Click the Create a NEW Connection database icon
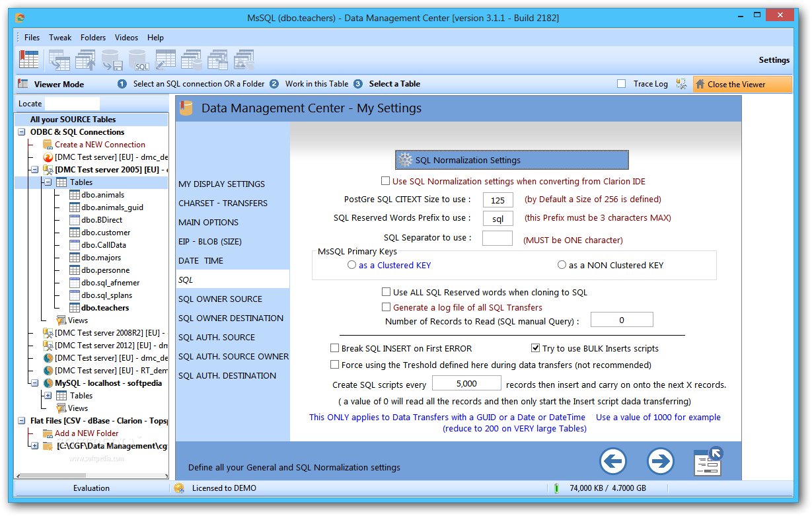This screenshot has height=516, width=812. 47,145
